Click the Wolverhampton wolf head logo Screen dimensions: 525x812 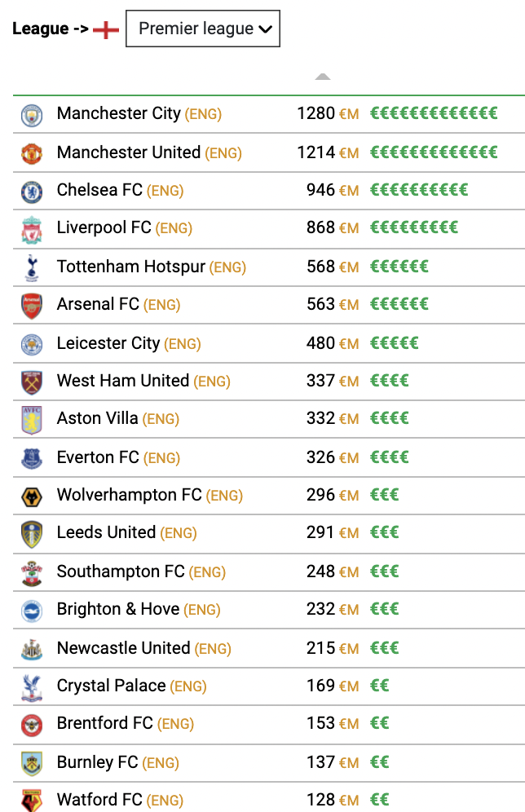[32, 497]
